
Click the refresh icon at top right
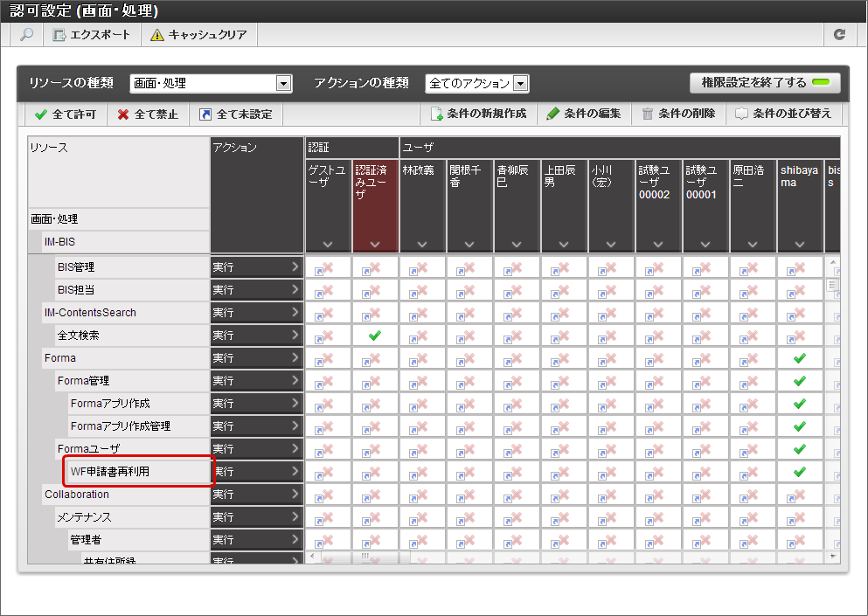(x=839, y=34)
